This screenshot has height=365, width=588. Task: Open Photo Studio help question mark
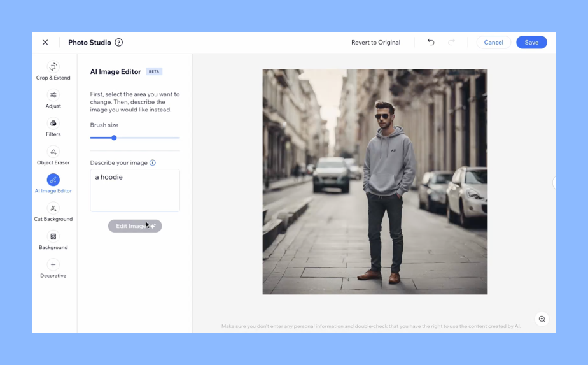tap(119, 43)
